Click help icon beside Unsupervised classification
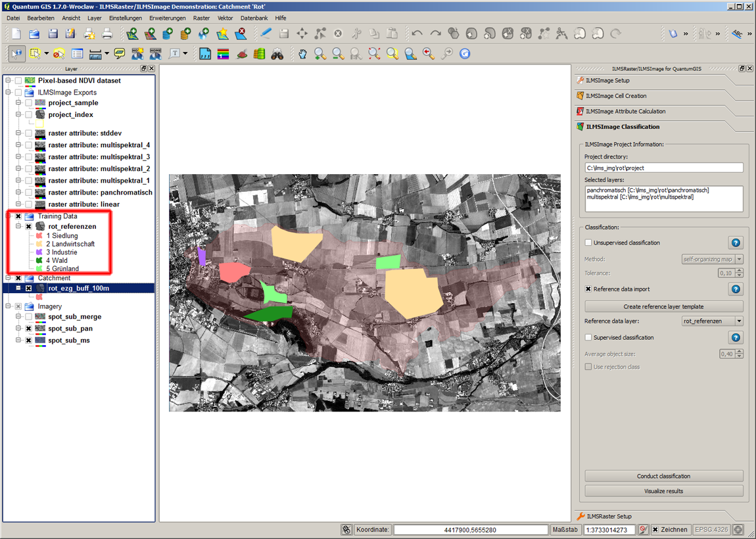Viewport: 756px width, 539px height. [x=736, y=243]
